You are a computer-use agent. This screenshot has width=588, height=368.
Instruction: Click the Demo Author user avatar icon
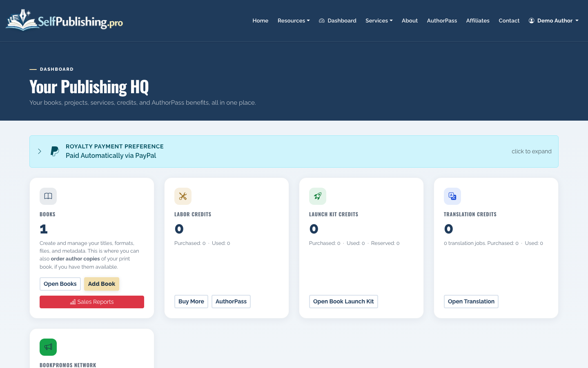532,20
